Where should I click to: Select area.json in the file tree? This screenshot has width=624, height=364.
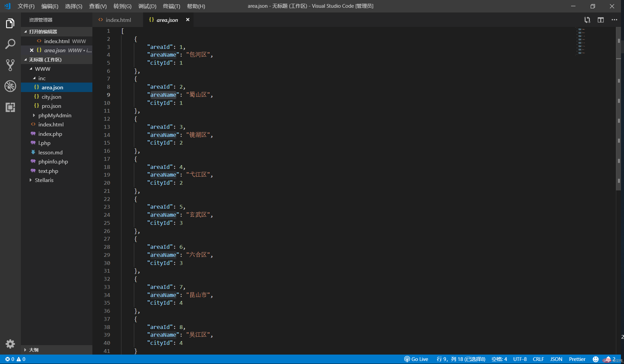[x=57, y=87]
